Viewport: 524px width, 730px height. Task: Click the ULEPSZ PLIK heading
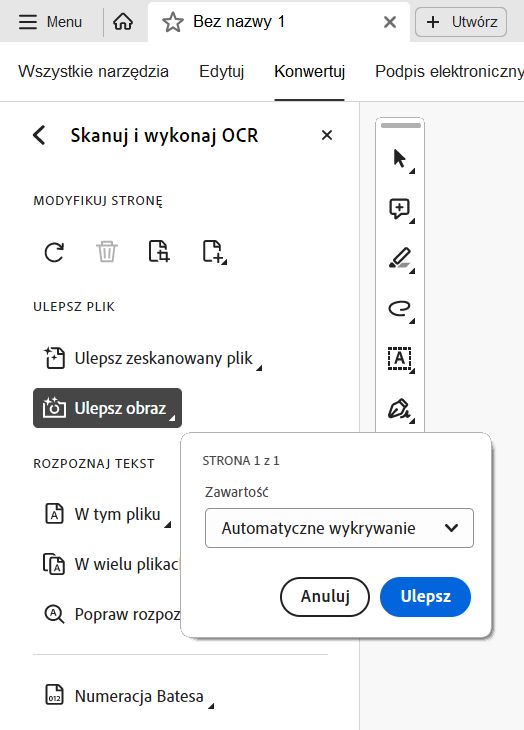[x=74, y=307]
